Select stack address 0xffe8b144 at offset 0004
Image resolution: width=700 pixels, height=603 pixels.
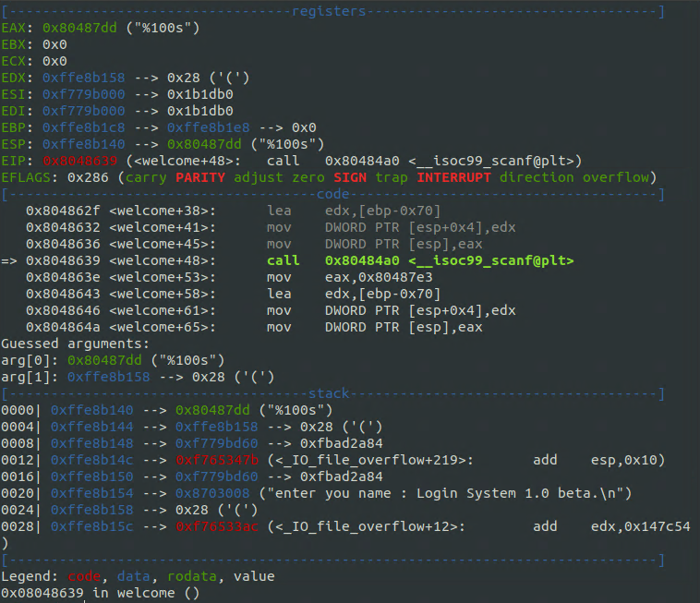click(92, 427)
